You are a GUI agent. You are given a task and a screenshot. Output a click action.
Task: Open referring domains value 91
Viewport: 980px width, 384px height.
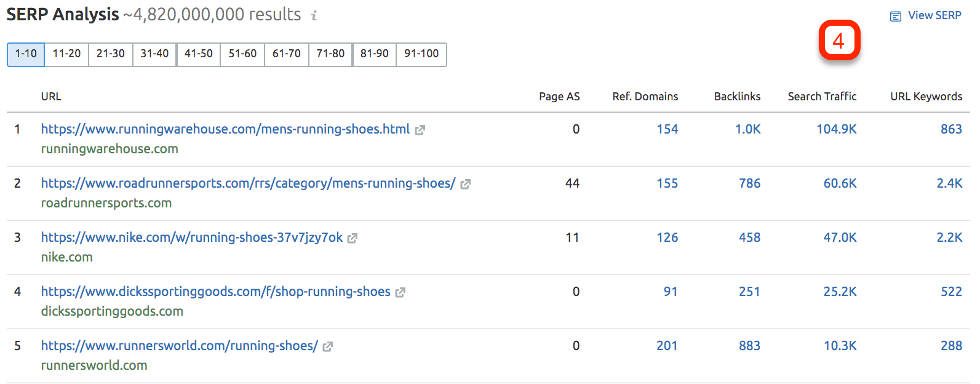[671, 292]
